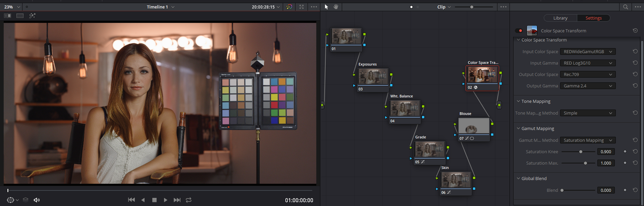Switch to the Library tab
The width and height of the screenshot is (644, 206).
(x=560, y=18)
